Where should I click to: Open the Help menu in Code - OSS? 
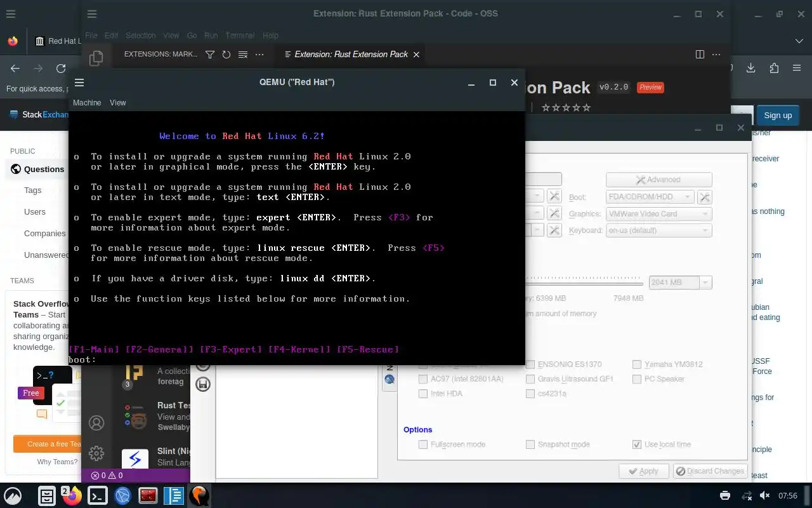coord(270,36)
